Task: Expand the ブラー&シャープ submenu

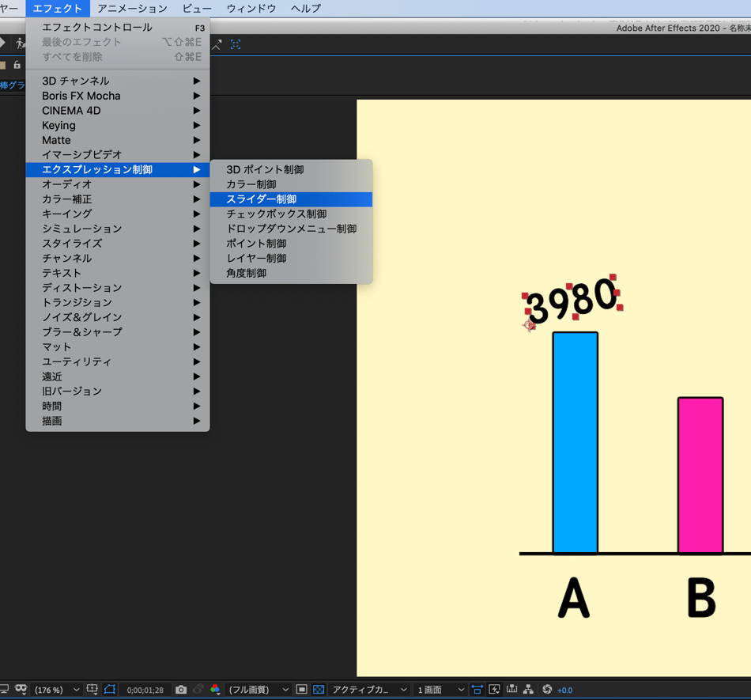Action: (118, 332)
